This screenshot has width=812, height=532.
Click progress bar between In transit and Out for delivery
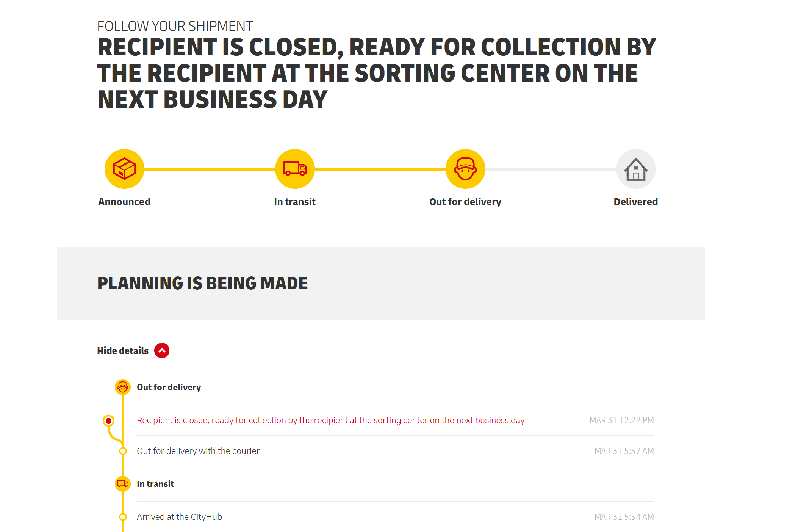pyautogui.click(x=380, y=169)
